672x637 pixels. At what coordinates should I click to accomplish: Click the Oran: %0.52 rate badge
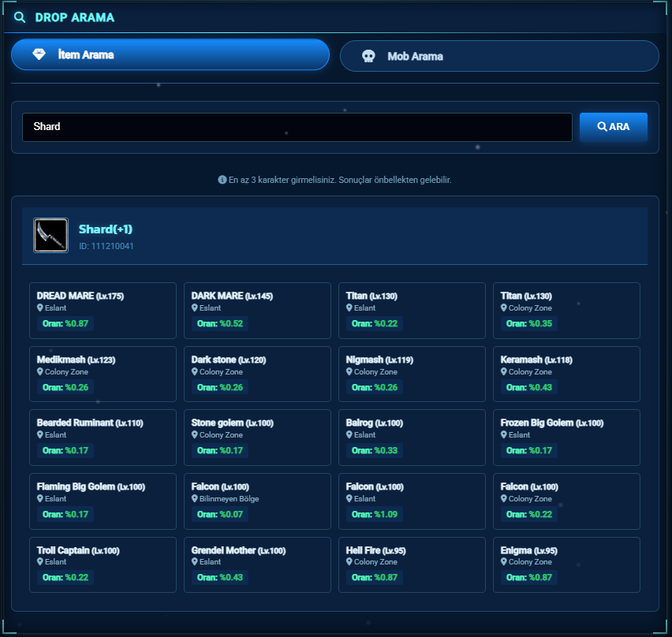click(x=220, y=323)
